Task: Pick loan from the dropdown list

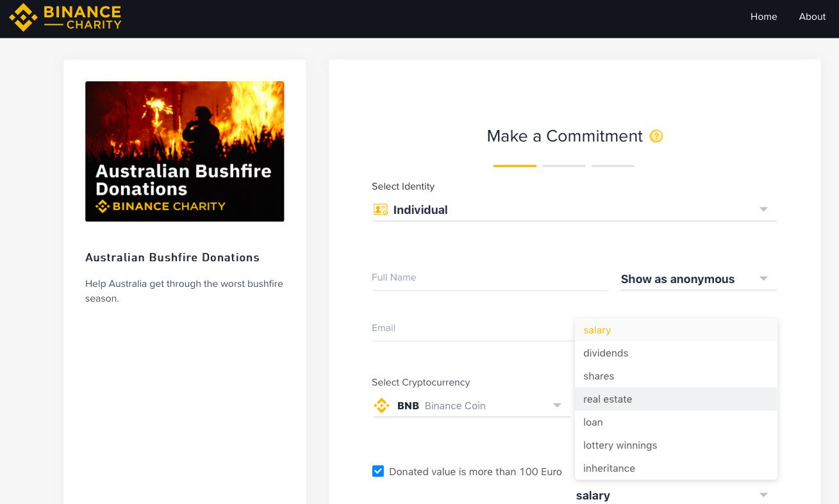Action: [676, 422]
